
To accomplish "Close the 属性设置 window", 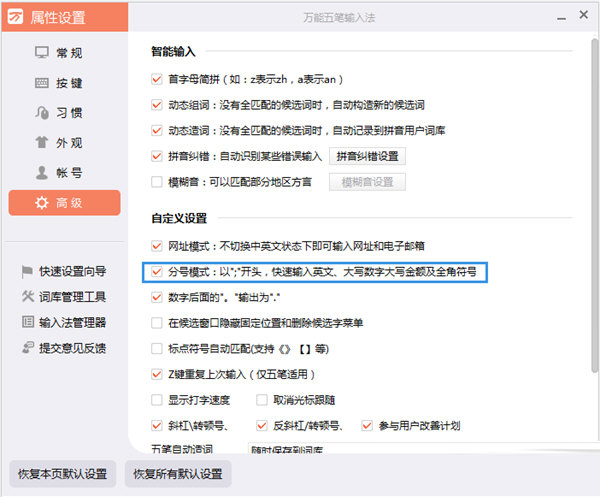I will coord(584,15).
